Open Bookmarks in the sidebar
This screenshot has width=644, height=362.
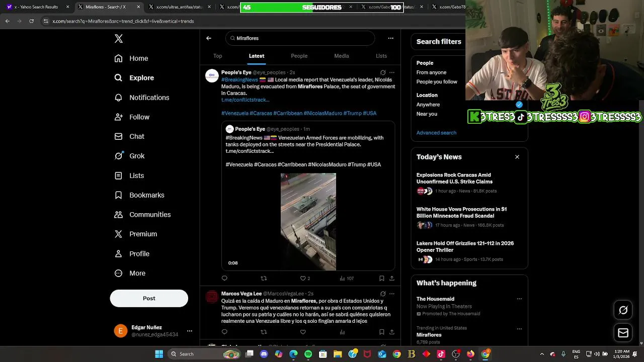(x=139, y=195)
